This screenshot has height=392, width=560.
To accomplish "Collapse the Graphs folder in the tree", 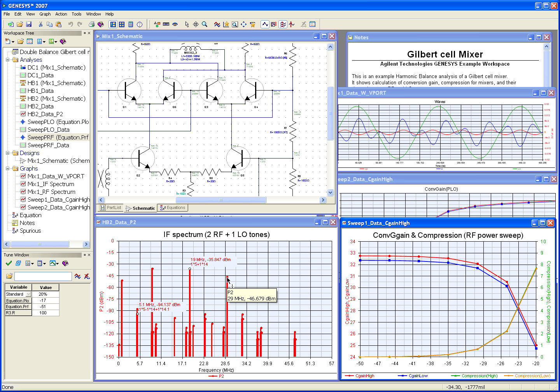I will (7, 169).
